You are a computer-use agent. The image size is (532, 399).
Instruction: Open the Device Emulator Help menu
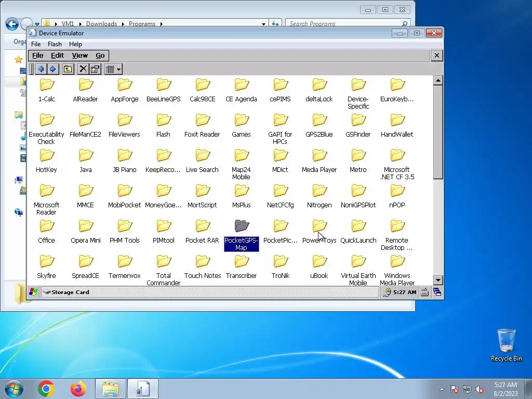point(75,44)
